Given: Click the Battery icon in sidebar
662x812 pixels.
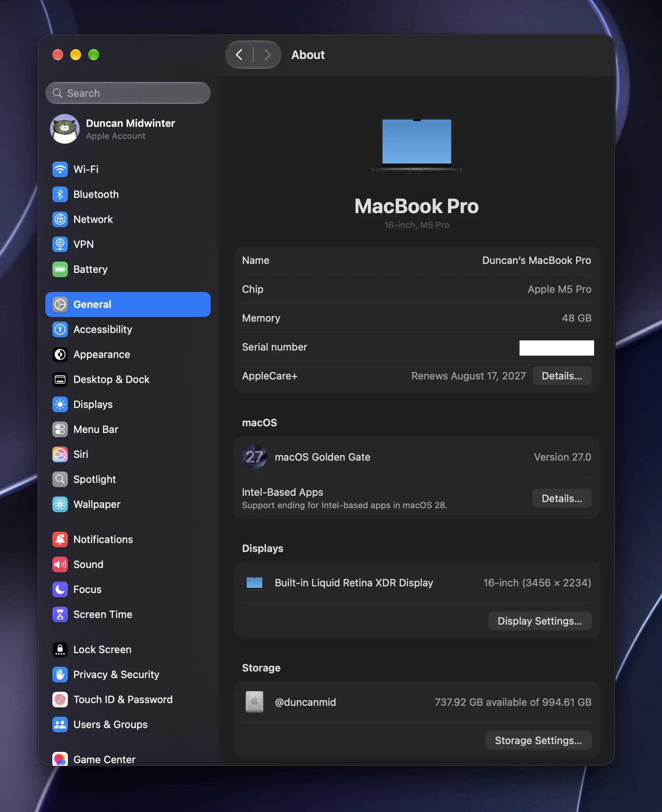Looking at the screenshot, I should (60, 269).
